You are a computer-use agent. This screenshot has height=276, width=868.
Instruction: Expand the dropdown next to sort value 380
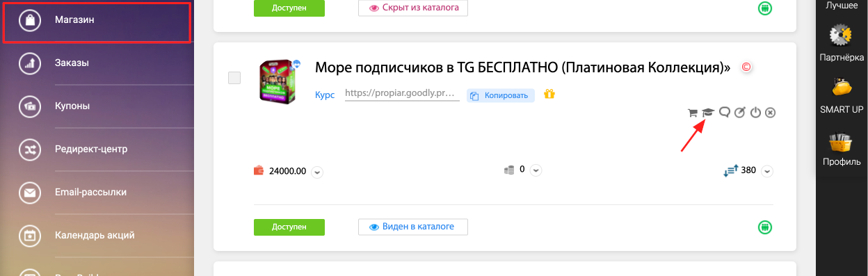coord(766,171)
